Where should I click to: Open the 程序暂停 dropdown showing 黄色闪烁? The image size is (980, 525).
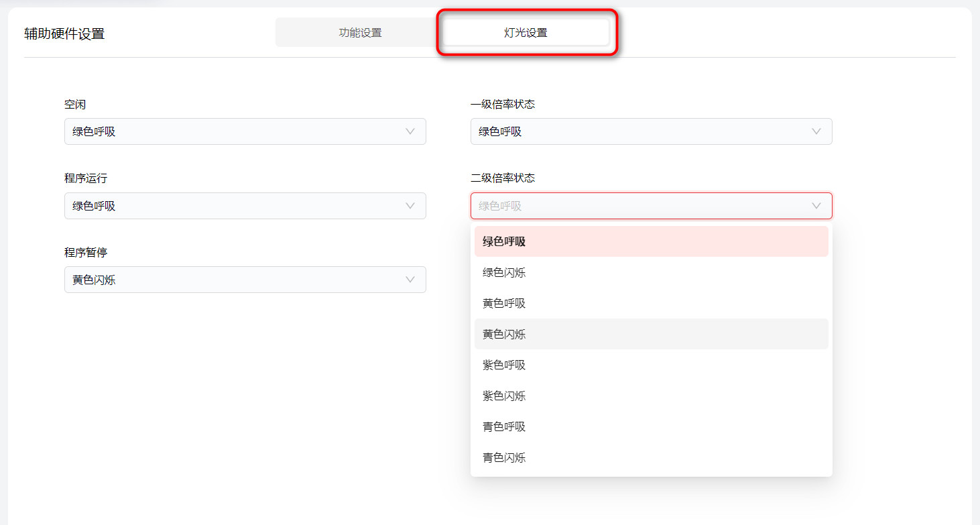pos(235,280)
